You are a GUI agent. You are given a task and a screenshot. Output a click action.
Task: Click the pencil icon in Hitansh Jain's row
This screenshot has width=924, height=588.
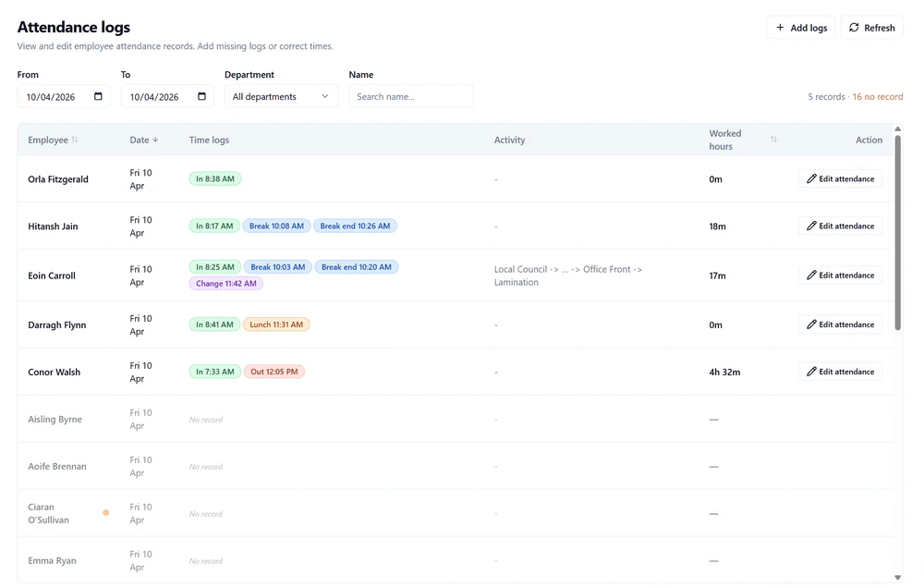pyautogui.click(x=811, y=226)
